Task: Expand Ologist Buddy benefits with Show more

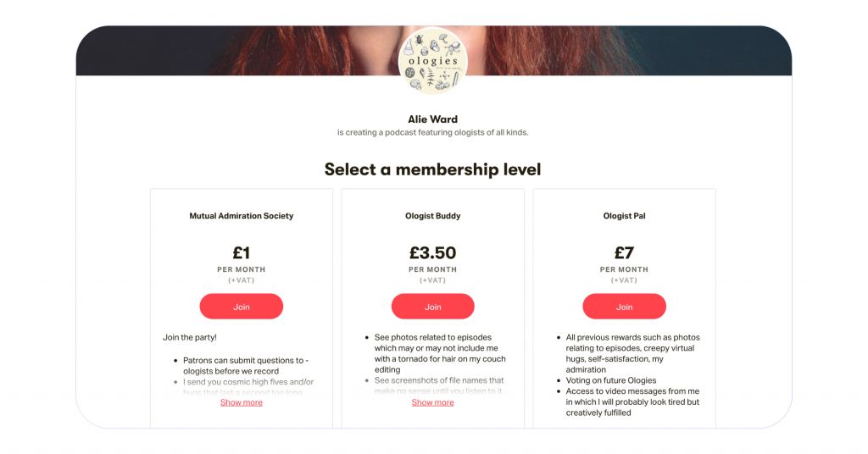Action: point(433,402)
